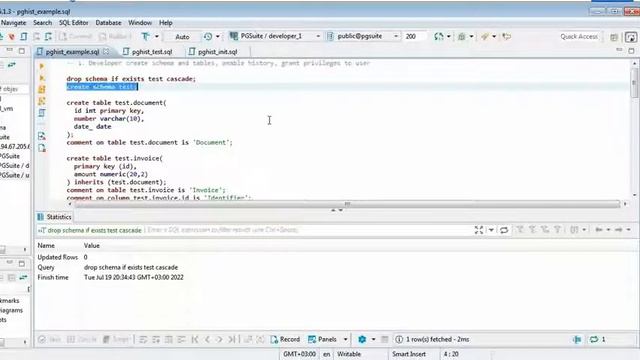Click 'Smart Insert' in the status bar
Viewport: 640px width, 360px height.
click(x=409, y=354)
